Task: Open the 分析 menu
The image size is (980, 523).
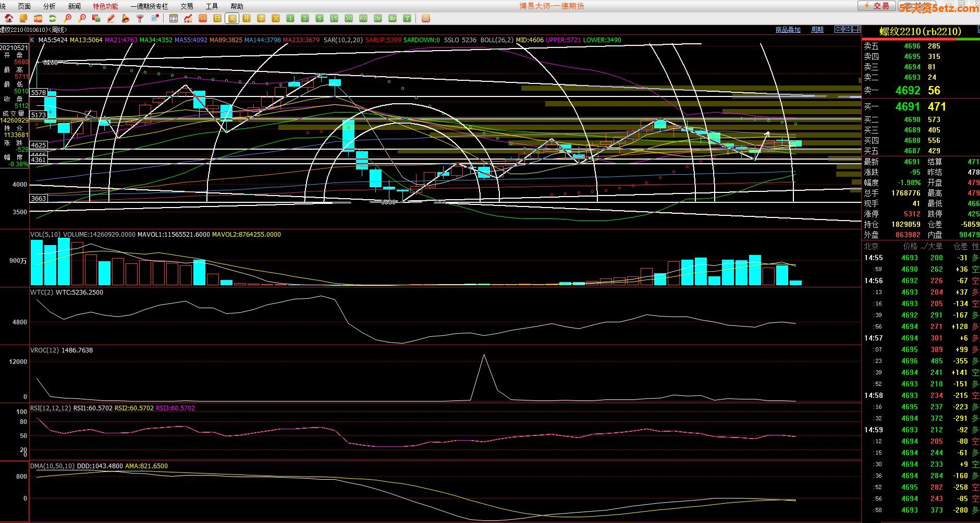Action: (49, 6)
